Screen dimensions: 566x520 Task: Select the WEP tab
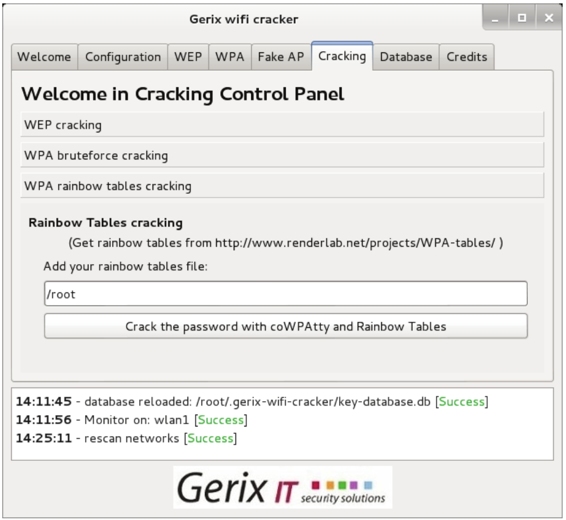[188, 57]
